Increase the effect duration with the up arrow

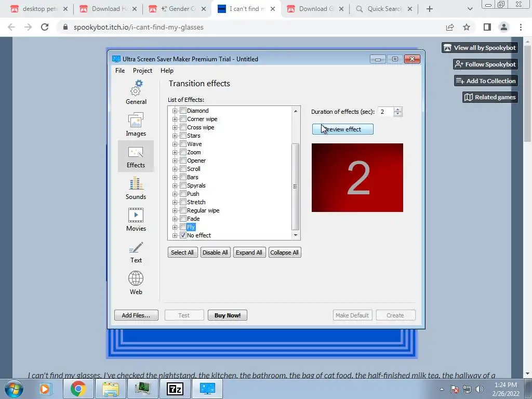[398, 109]
